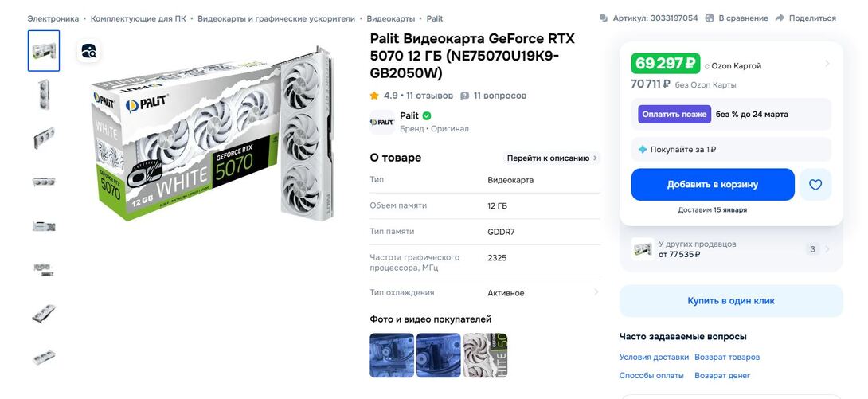This screenshot has height=399, width=868.
Task: Click Оплатить позже purple button
Action: click(674, 114)
